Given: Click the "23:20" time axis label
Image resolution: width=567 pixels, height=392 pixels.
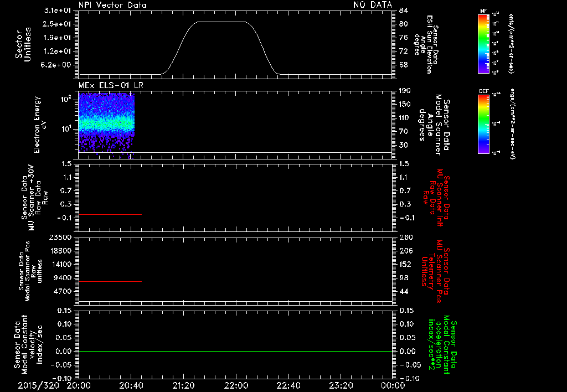Looking at the screenshot, I should coord(341,386).
